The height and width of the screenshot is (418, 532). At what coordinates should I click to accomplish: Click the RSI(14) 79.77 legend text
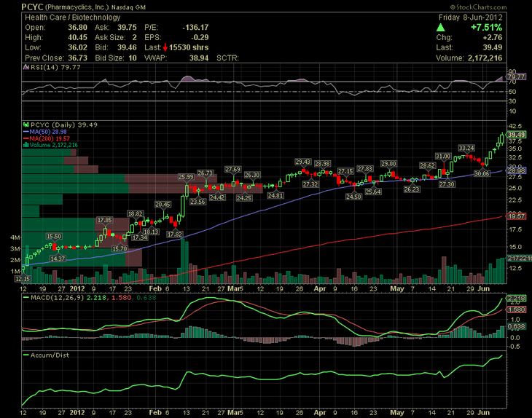55,67
